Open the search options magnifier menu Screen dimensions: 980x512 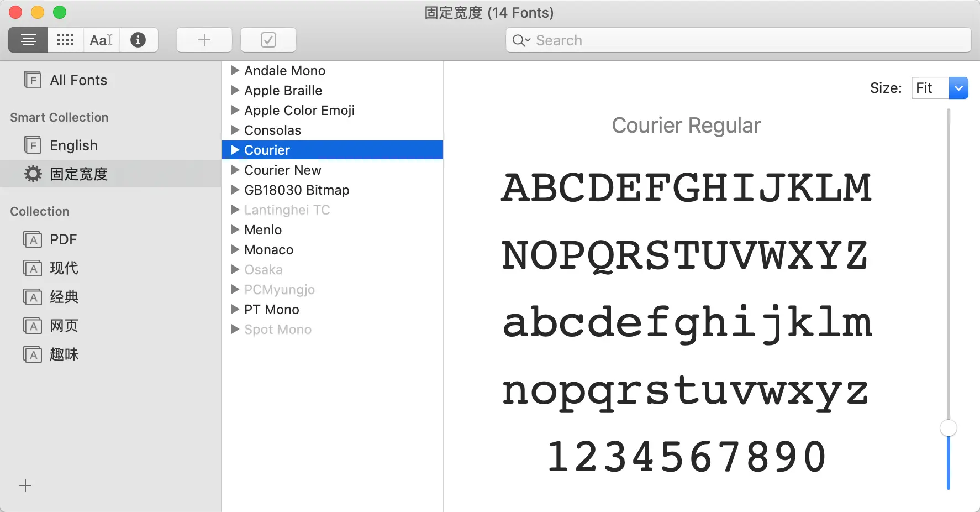(521, 40)
